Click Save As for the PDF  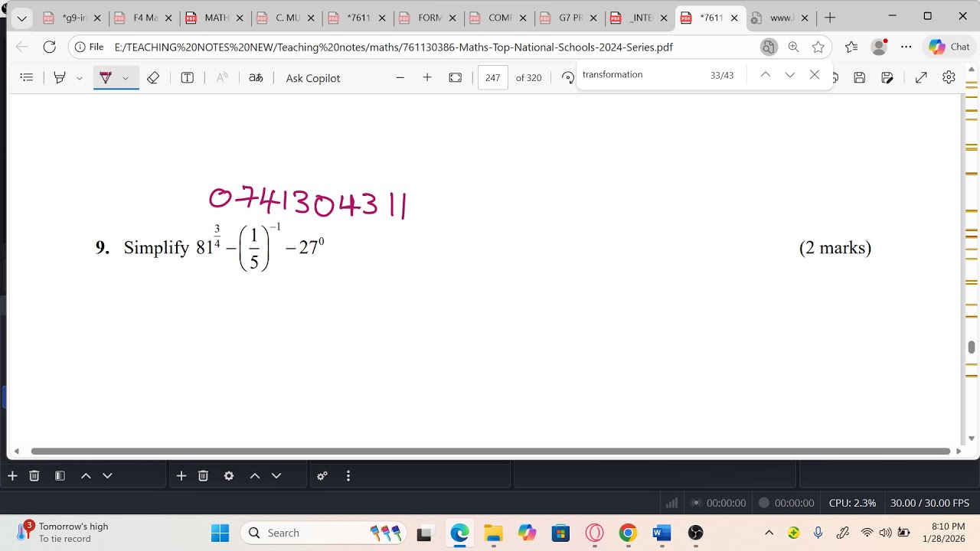point(887,77)
